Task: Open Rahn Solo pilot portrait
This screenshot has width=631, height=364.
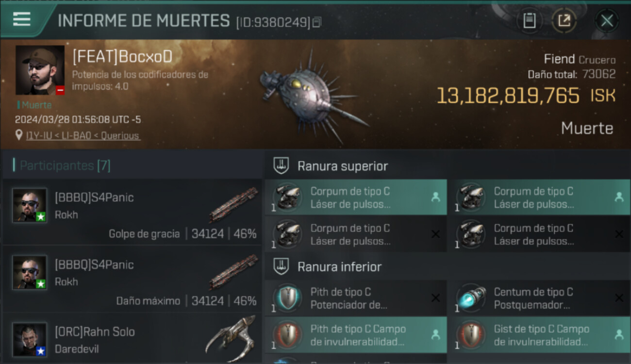Action: pyautogui.click(x=30, y=340)
